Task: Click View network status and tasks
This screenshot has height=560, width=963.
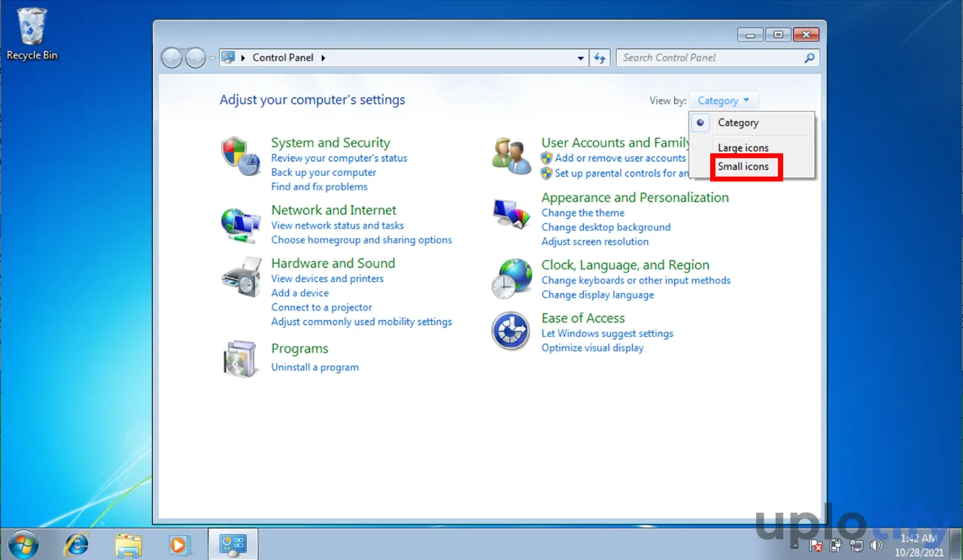Action: [x=337, y=226]
